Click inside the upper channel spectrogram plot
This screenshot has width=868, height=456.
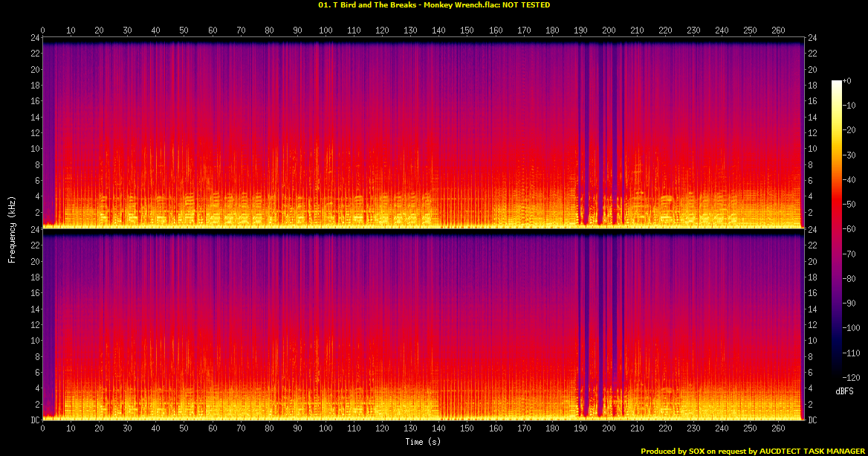pyautogui.click(x=423, y=133)
